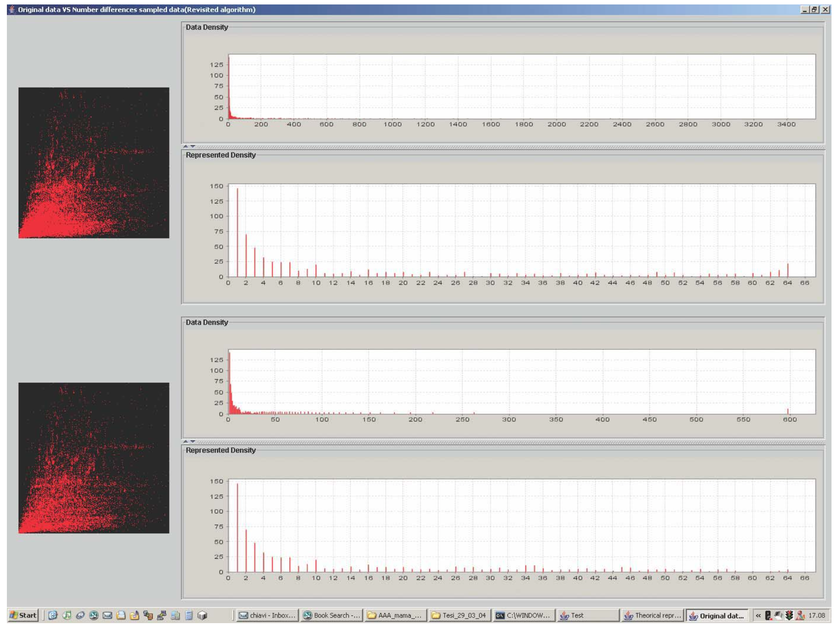Switch to the Theorical repr taskbar window

coord(652,615)
